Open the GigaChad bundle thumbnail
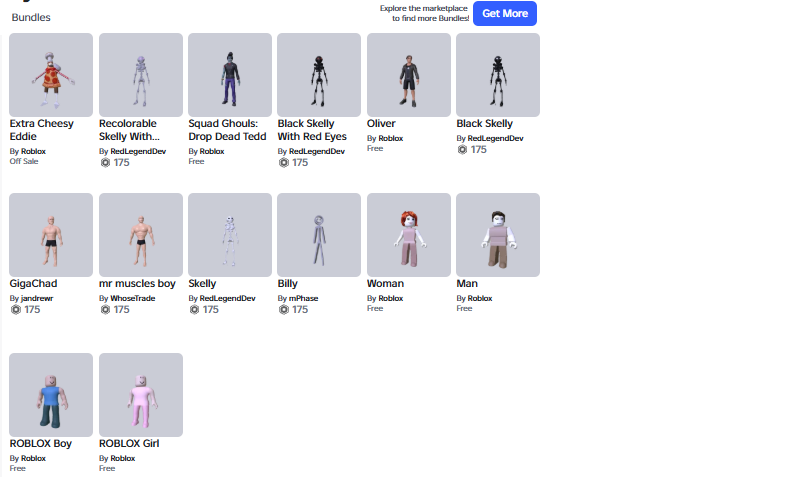811x477 pixels. click(x=51, y=235)
